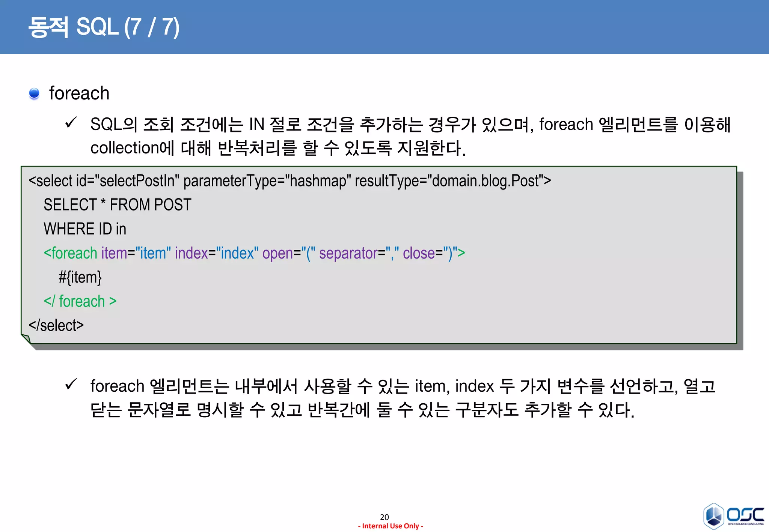
Task: Click the OSC logo in the corner
Action: coord(734,516)
